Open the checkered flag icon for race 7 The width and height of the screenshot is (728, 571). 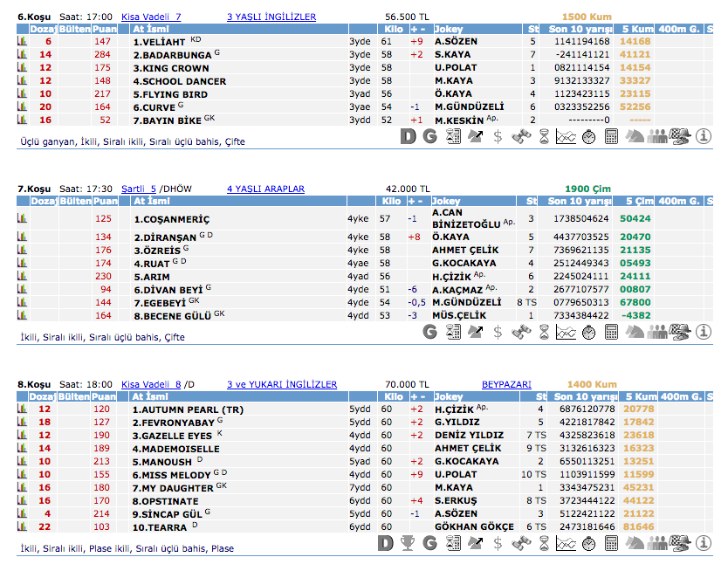[x=681, y=332]
